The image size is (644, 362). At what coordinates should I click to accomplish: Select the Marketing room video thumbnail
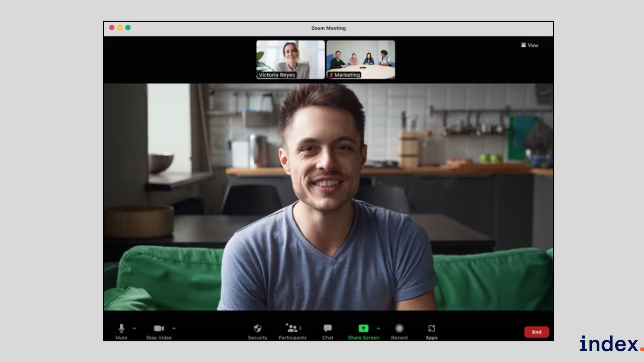click(x=361, y=57)
